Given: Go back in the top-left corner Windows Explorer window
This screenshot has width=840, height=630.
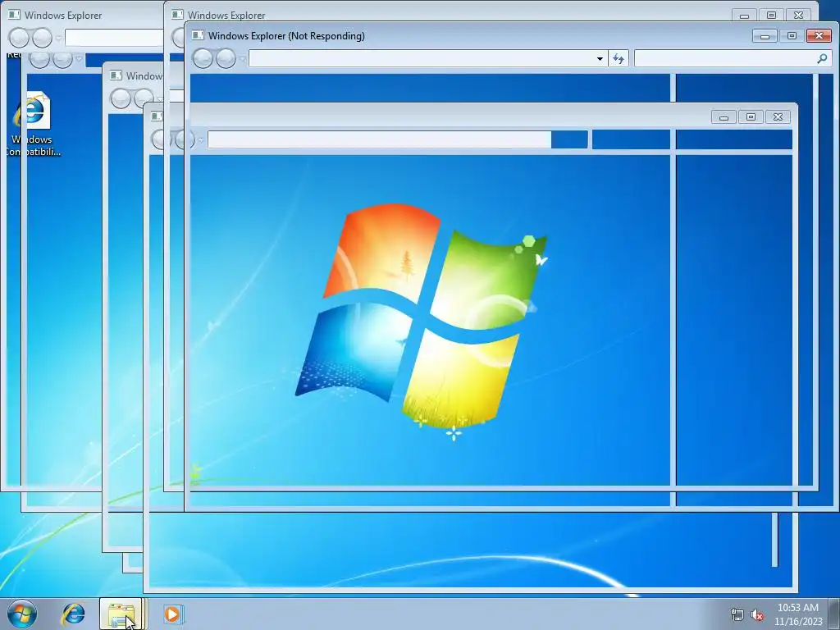Looking at the screenshot, I should point(20,38).
